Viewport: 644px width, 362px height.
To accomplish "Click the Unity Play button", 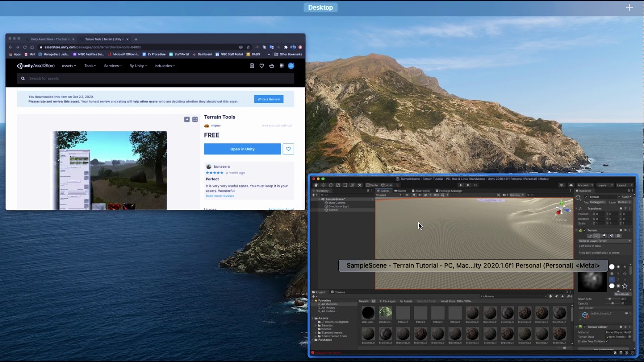I will (x=461, y=185).
